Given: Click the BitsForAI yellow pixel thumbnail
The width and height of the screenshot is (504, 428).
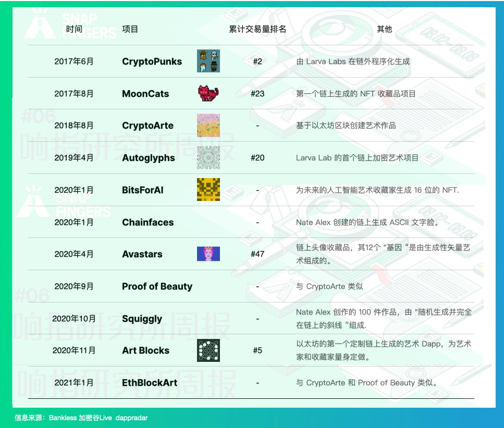Looking at the screenshot, I should click(x=208, y=190).
